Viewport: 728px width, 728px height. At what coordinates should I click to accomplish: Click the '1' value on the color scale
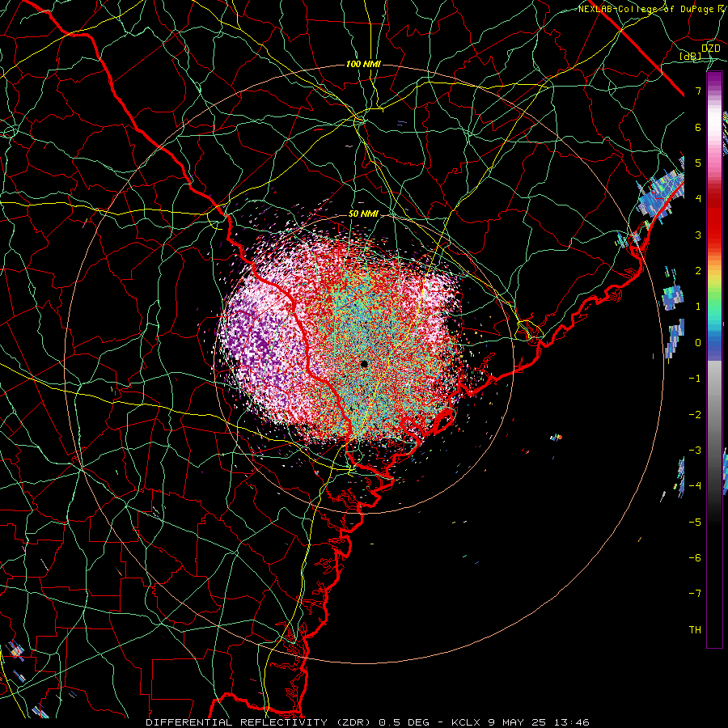pyautogui.click(x=698, y=307)
